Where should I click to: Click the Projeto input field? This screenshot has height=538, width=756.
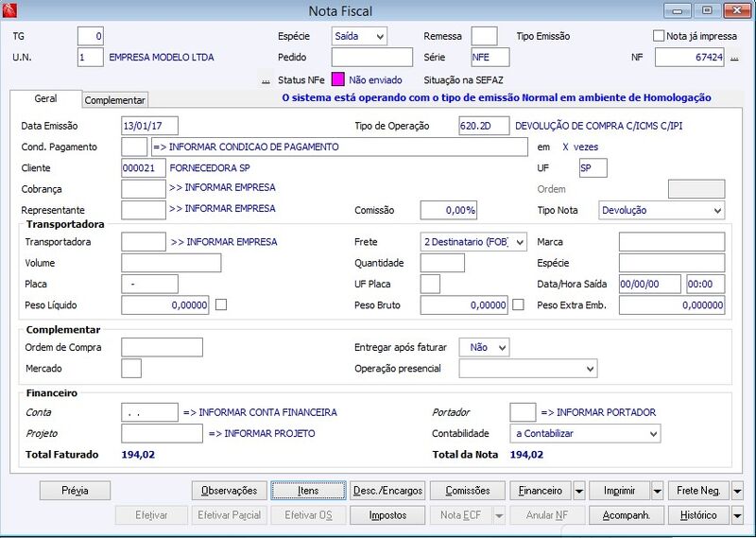point(162,433)
